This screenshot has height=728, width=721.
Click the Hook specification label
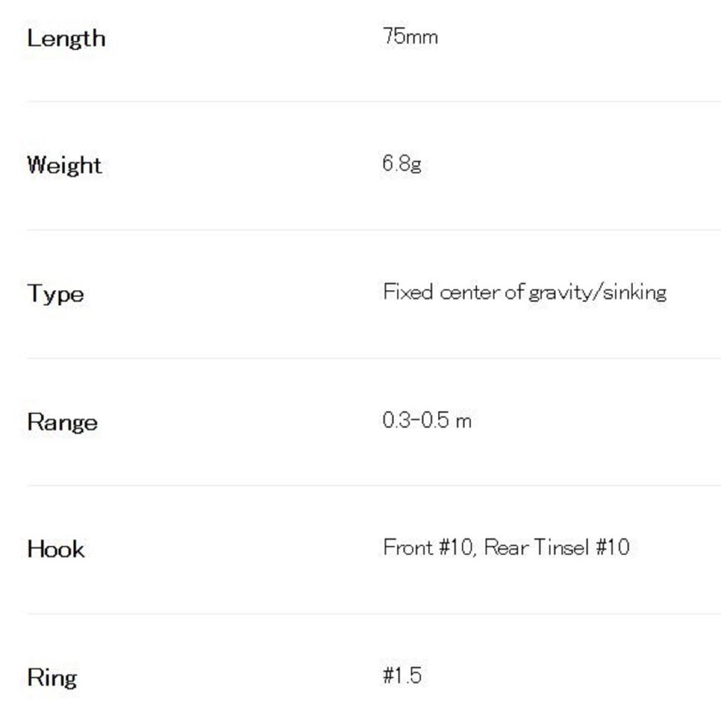tap(55, 549)
